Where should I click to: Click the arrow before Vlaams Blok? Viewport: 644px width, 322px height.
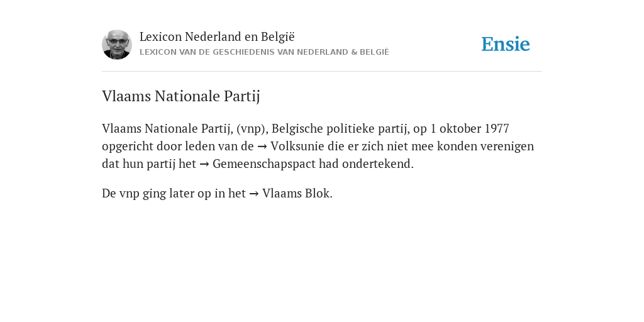coord(254,194)
